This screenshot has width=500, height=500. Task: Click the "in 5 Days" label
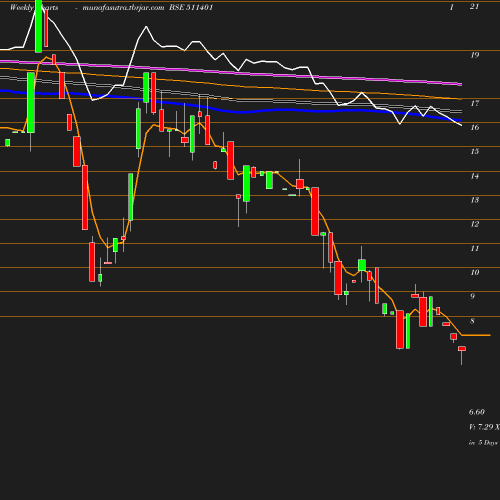pos(483,443)
